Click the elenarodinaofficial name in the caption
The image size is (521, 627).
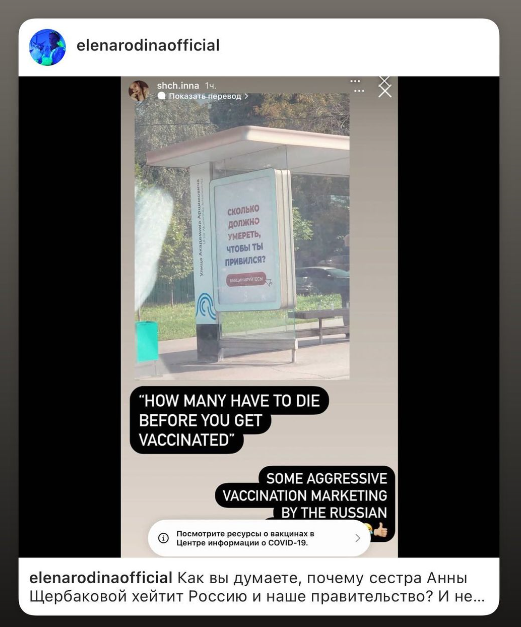click(x=101, y=578)
